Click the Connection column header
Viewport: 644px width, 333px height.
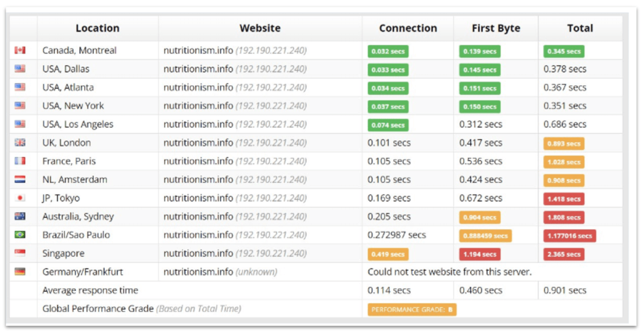[408, 28]
